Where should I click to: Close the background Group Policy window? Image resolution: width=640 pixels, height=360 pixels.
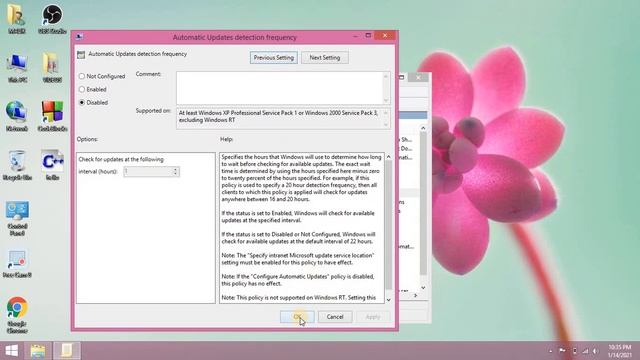(418, 77)
